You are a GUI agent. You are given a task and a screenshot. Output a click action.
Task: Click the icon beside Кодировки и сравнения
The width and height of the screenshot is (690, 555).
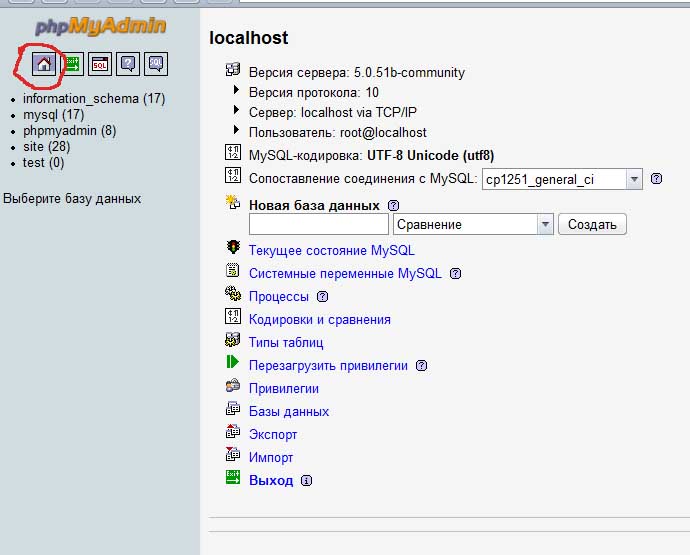[x=233, y=316]
